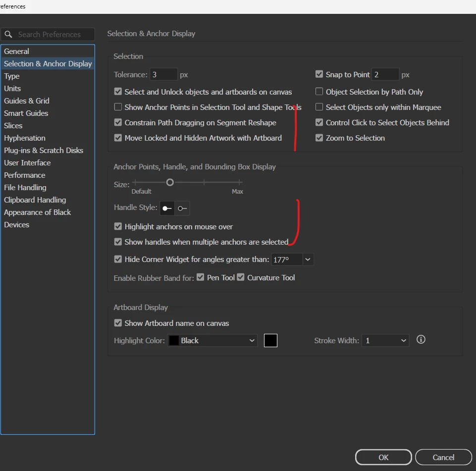This screenshot has width=476, height=471.
Task: Click the Search Preferences field
Action: pyautogui.click(x=49, y=34)
